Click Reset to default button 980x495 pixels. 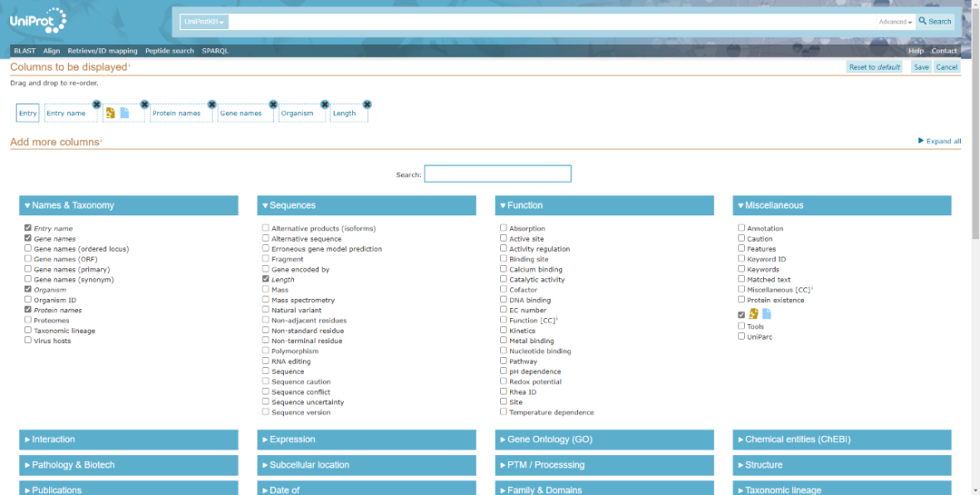874,67
